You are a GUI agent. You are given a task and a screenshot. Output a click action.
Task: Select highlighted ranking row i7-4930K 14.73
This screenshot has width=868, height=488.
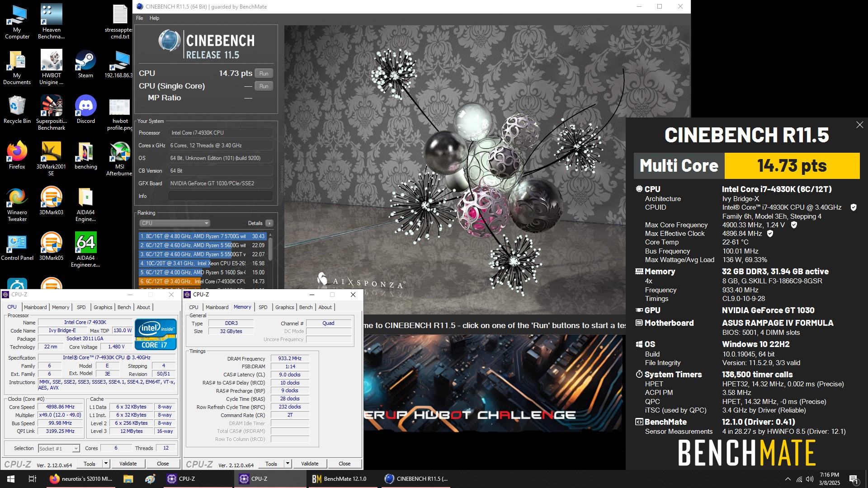[x=202, y=281]
